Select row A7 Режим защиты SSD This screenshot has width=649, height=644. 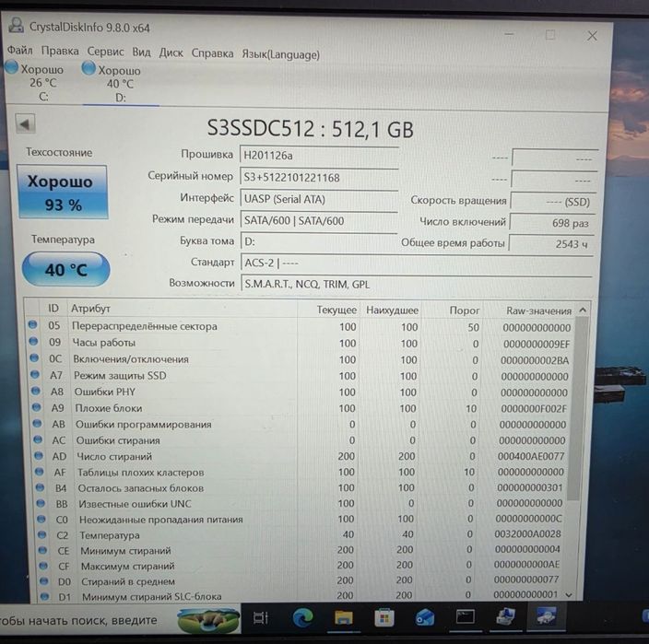[x=301, y=376]
